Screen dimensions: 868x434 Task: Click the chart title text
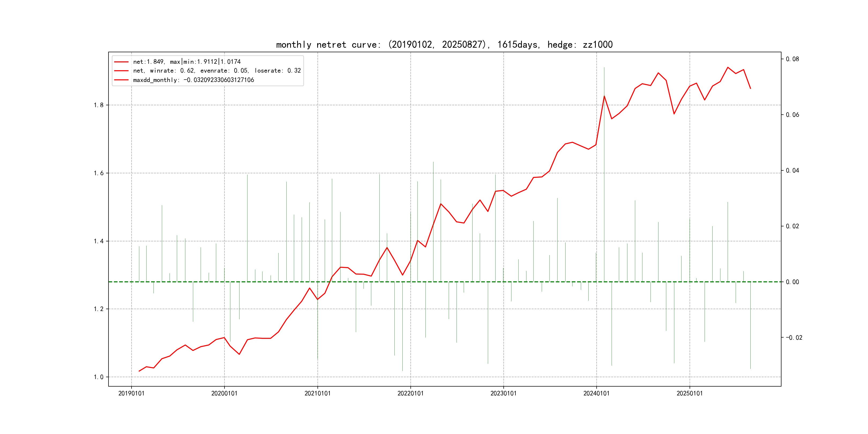(444, 44)
